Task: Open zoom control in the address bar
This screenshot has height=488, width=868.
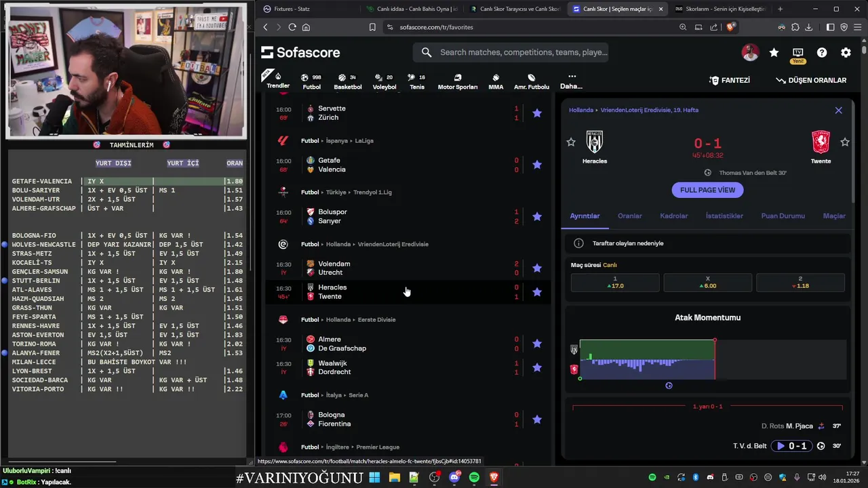Action: [x=683, y=27]
